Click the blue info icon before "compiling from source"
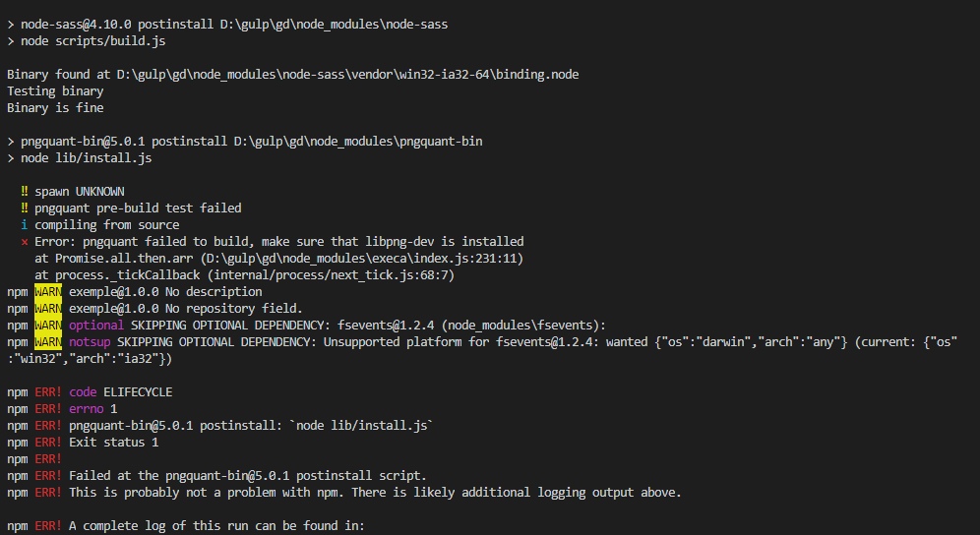Viewport: 980px width, 535px height. click(x=25, y=224)
